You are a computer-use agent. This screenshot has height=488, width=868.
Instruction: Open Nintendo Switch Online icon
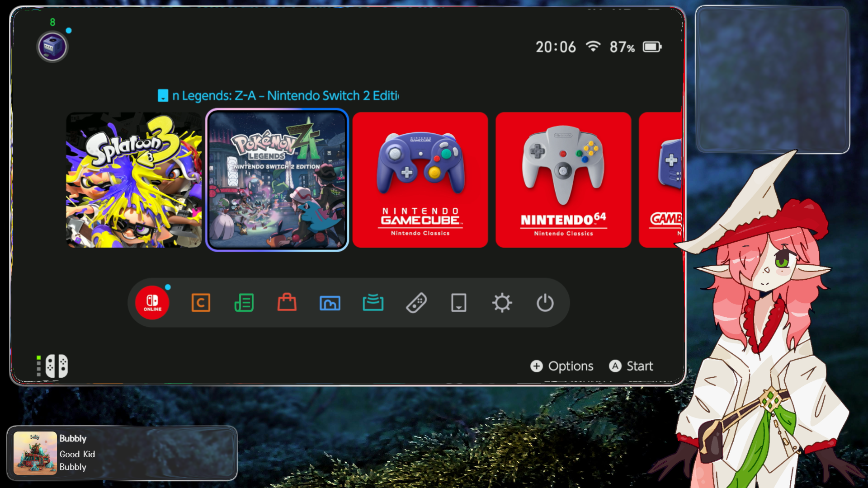(x=152, y=303)
